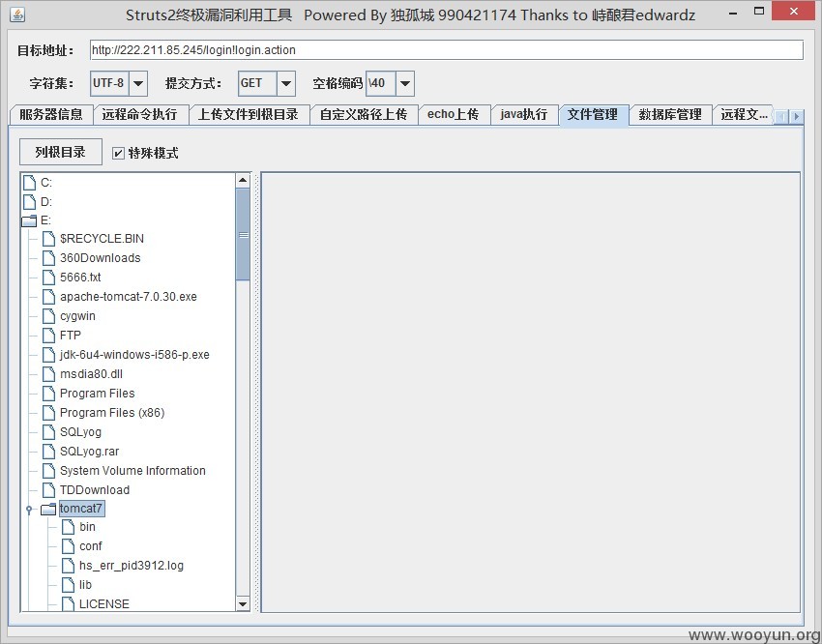Click the file icon beside FTP
This screenshot has width=822, height=644.
[48, 336]
